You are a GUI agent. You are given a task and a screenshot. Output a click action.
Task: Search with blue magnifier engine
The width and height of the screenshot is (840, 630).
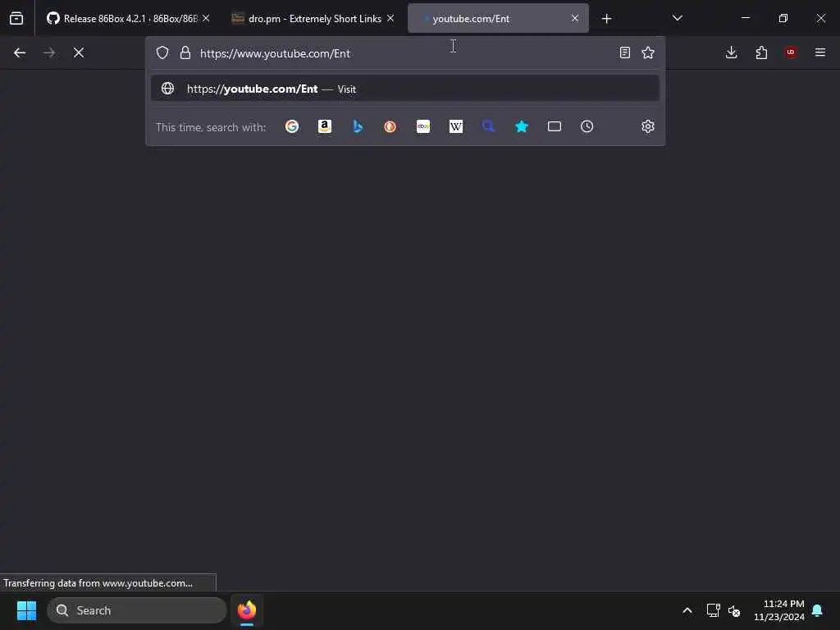pos(489,126)
